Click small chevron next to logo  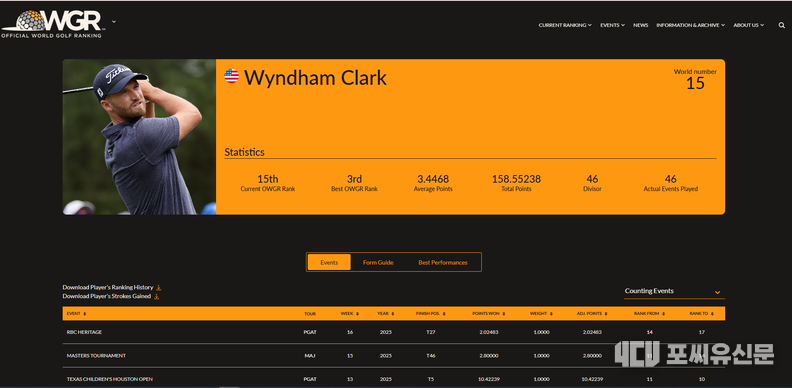click(114, 22)
